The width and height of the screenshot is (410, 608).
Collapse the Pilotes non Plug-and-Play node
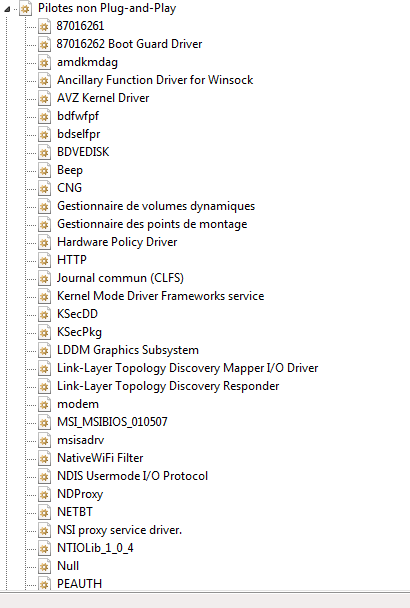point(7,9)
